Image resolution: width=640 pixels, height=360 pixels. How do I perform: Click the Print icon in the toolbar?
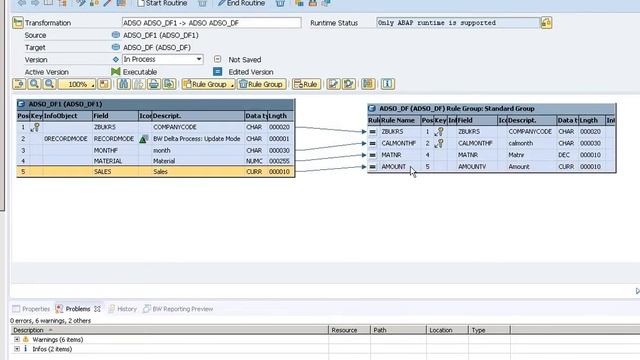(x=154, y=84)
